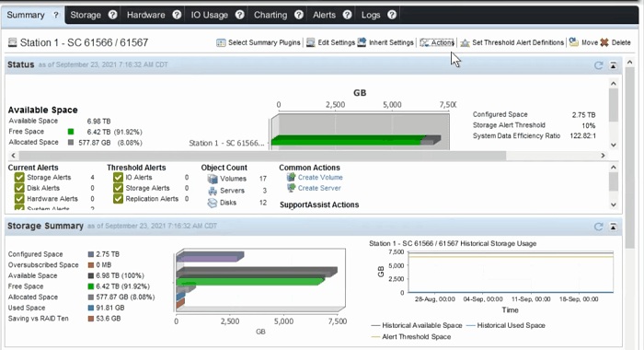The height and width of the screenshot is (350, 644).
Task: Toggle the threshold Storage Alerts checkbox
Action: coord(119,188)
